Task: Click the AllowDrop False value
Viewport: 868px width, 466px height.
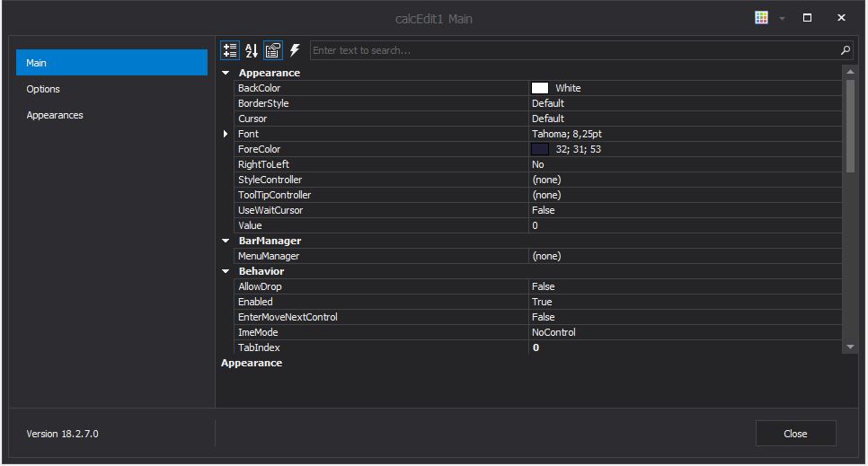Action: pyautogui.click(x=543, y=286)
